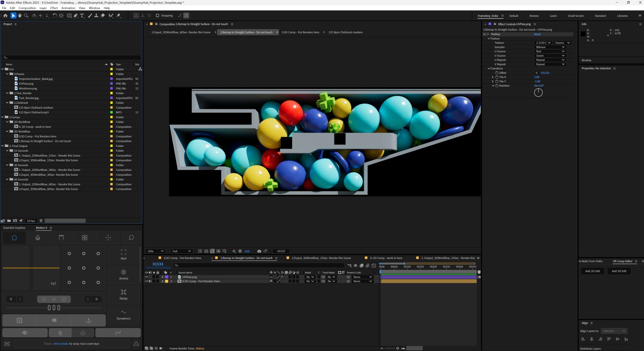This screenshot has height=351, width=644.
Task: Open the Sampler Bilinear dropdown
Action: click(550, 47)
